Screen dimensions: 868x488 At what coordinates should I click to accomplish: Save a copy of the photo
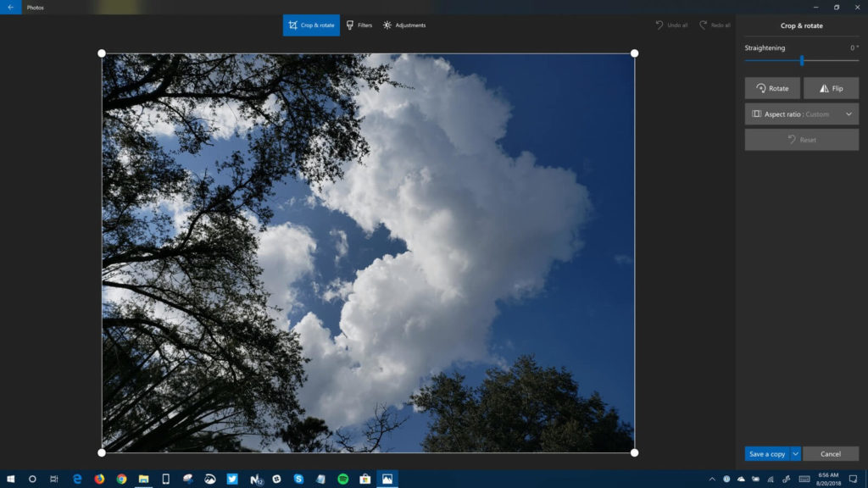click(x=767, y=453)
